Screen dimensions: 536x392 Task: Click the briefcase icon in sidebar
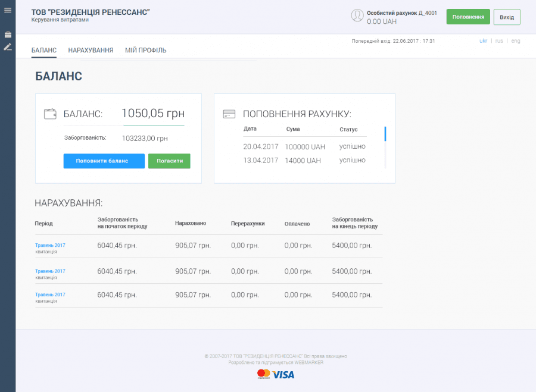[x=8, y=35]
